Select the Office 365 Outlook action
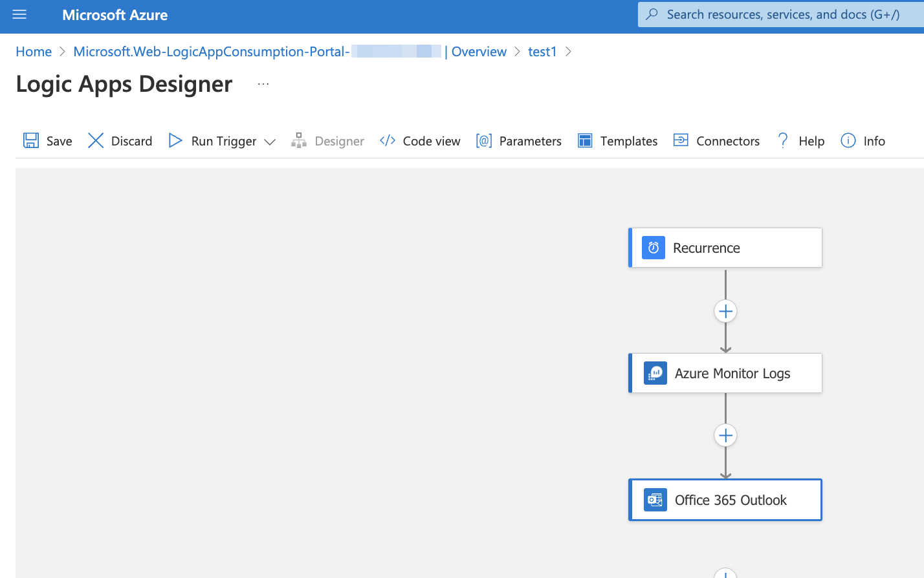The image size is (924, 578). tap(725, 500)
